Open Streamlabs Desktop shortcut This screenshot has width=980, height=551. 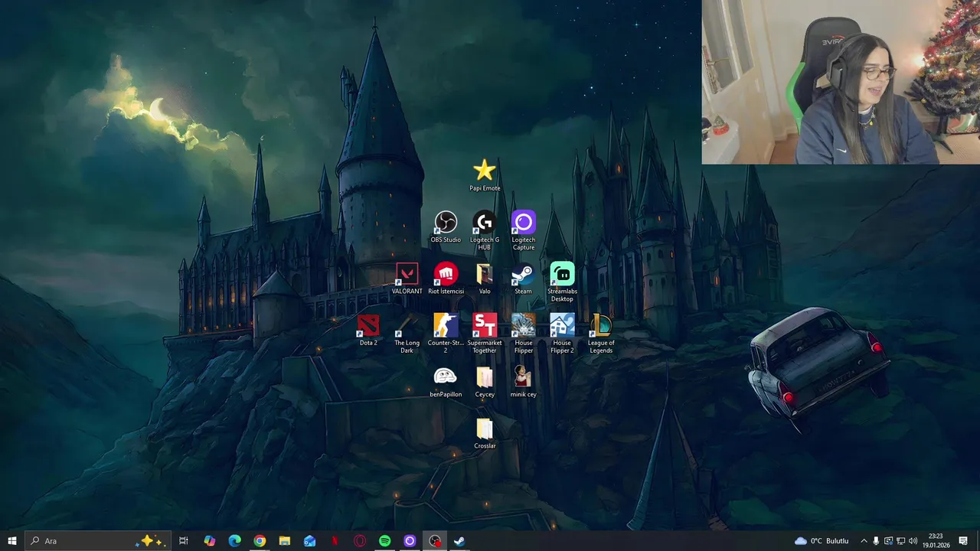[x=562, y=282]
